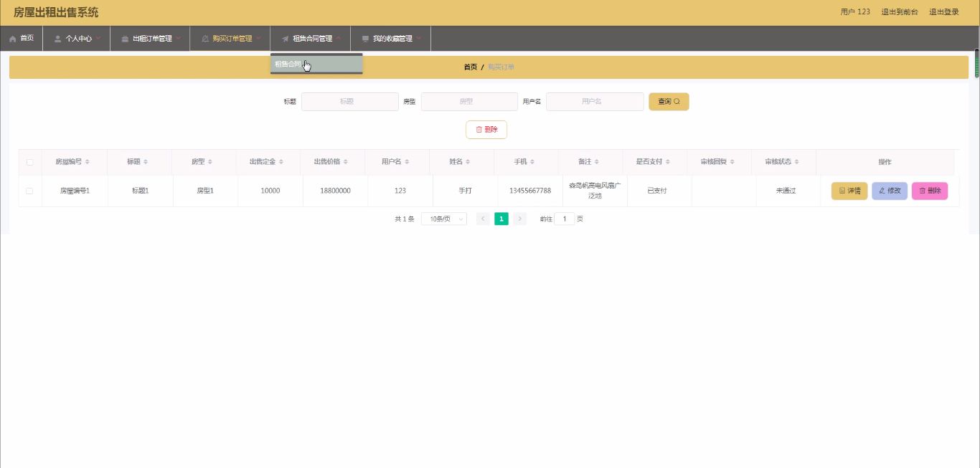Click the 18800000 price cell
The width and height of the screenshot is (980, 468).
(x=335, y=191)
